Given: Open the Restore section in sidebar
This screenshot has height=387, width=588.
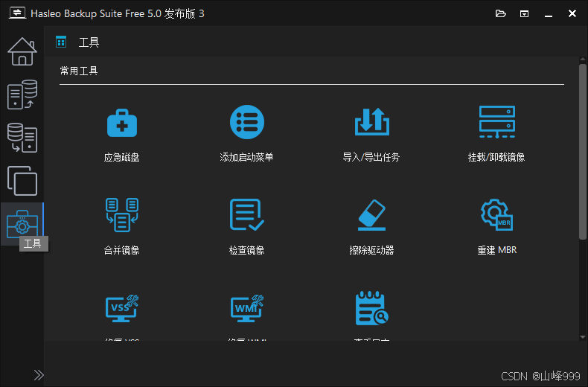Looking at the screenshot, I should [x=22, y=138].
